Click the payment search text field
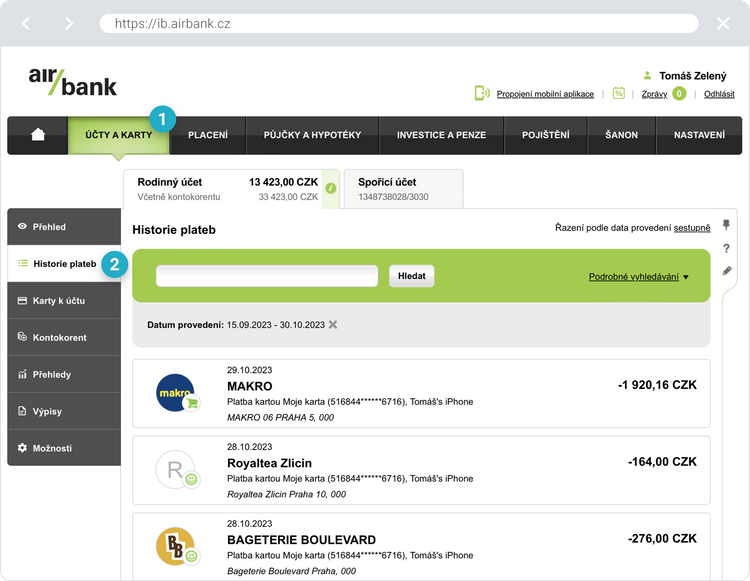Viewport: 750px width, 581px height. coord(267,277)
